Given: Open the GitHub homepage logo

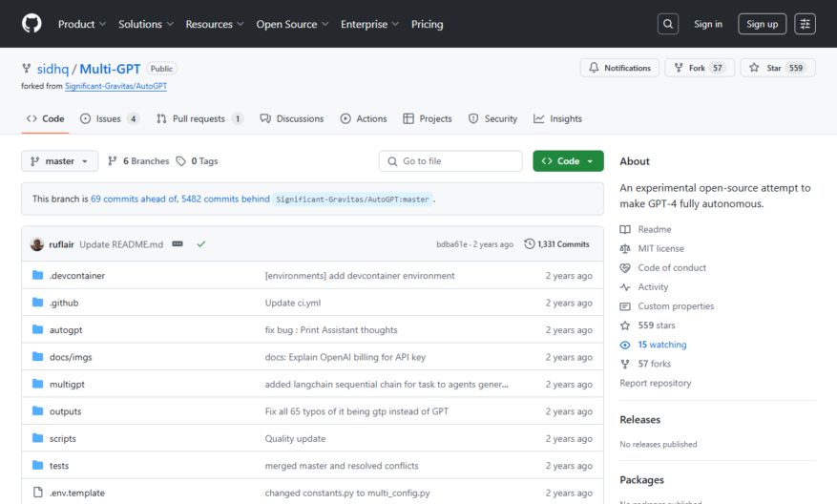Looking at the screenshot, I should click(31, 24).
